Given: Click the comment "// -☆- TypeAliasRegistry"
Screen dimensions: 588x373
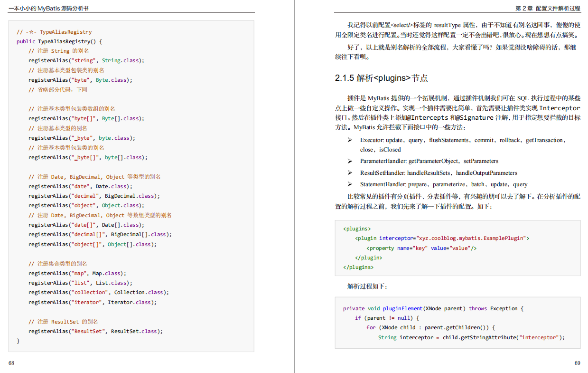Looking at the screenshot, I should [54, 32].
